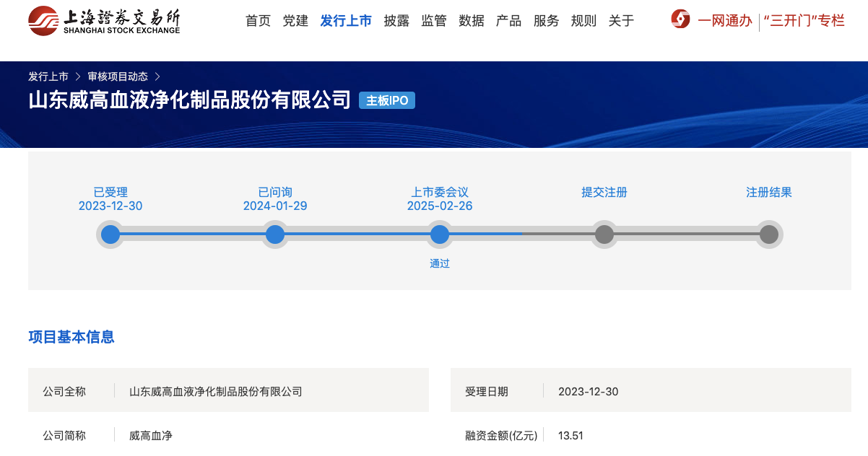Click the 上市委会议 stage label
Screen dimensions: 868x456
440,192
